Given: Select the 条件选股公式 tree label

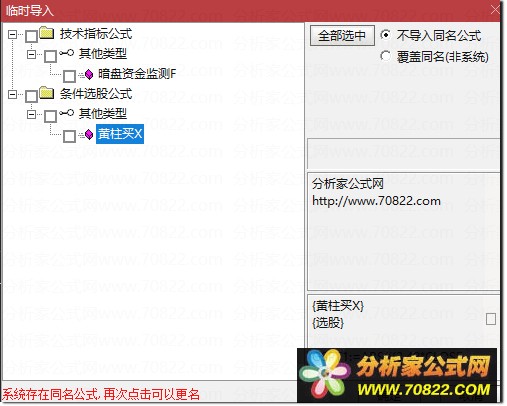Looking at the screenshot, I should pos(96,94).
